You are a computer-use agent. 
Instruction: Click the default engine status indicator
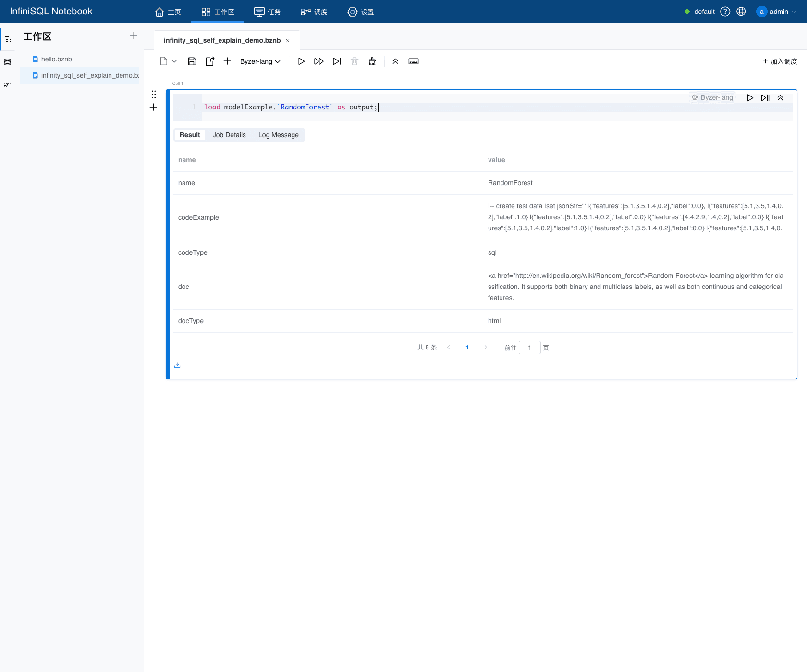point(700,12)
